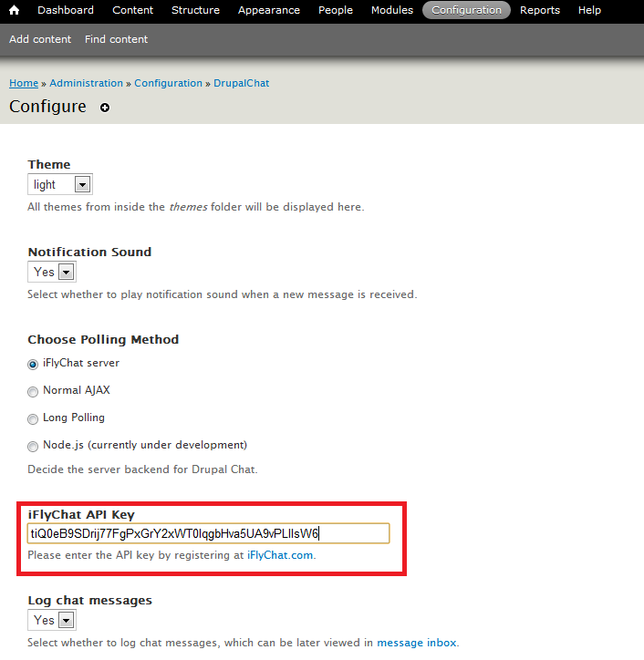Open the Configuration admin menu
The image size is (644, 660).
pyautogui.click(x=466, y=10)
